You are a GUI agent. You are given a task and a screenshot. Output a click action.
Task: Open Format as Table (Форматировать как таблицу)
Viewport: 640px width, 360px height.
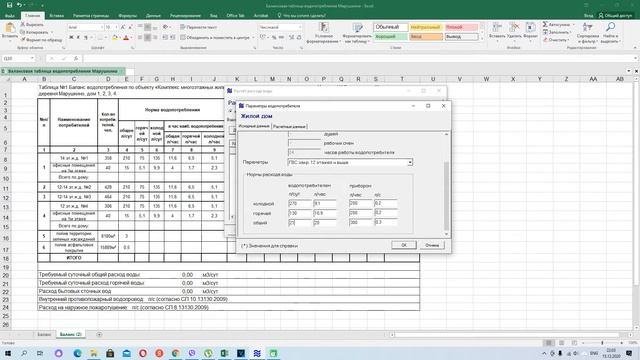point(357,33)
